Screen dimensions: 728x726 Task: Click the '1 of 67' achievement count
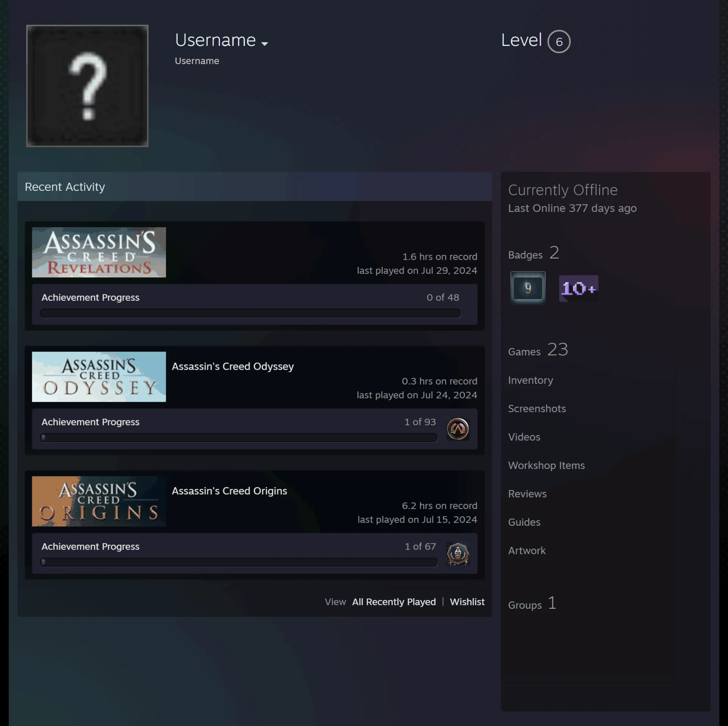tap(420, 546)
